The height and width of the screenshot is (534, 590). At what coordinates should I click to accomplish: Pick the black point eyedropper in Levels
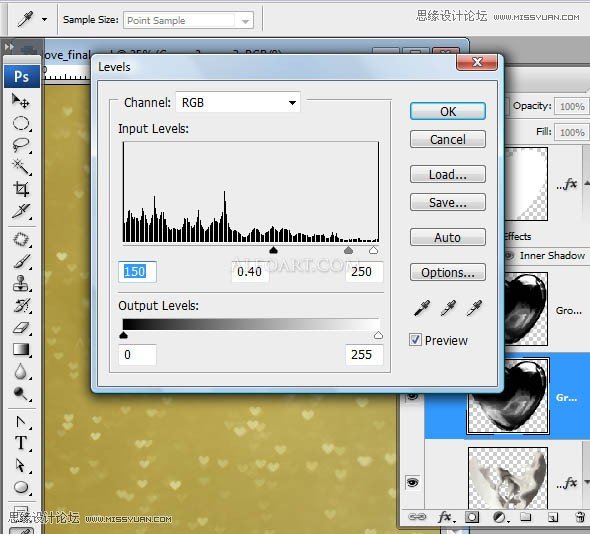[422, 308]
